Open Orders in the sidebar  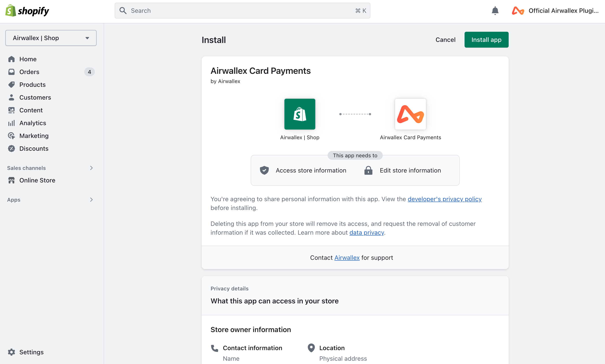click(x=29, y=72)
